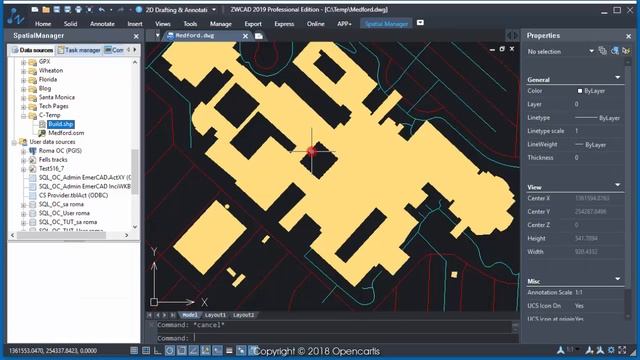Click the data sources tree vertical scrollbar
640x360 pixels.
pyautogui.click(x=135, y=171)
